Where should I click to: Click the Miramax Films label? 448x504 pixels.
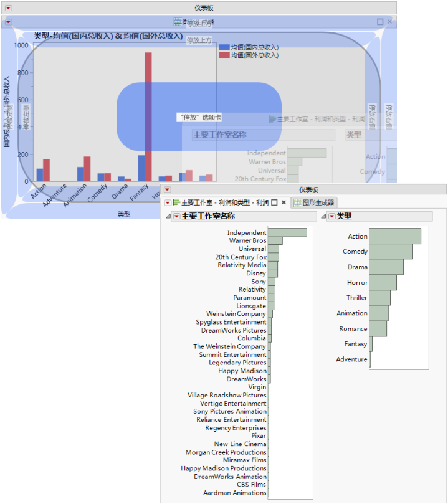click(x=245, y=460)
